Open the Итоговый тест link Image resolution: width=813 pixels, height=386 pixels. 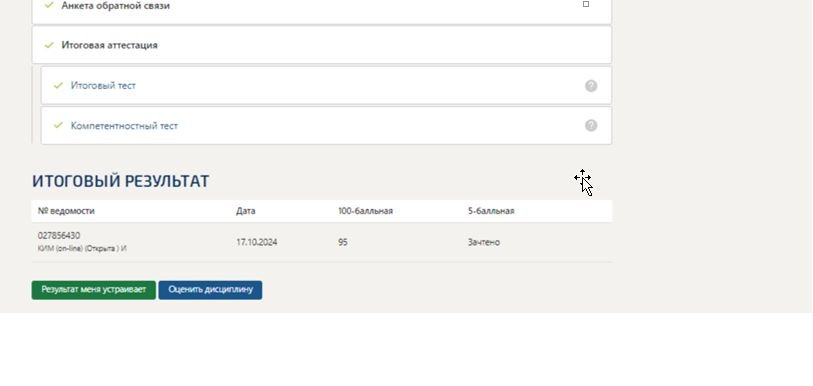(103, 86)
